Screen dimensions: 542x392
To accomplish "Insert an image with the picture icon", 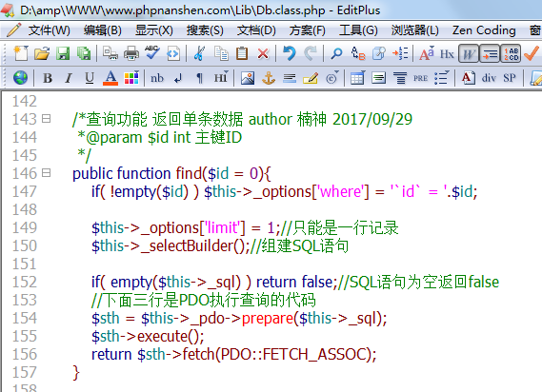I will [248, 78].
